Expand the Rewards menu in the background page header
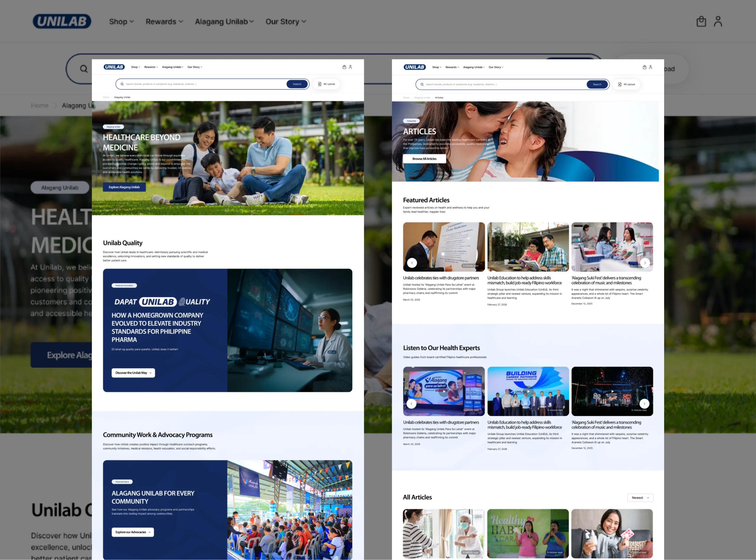This screenshot has width=756, height=560. point(164,22)
